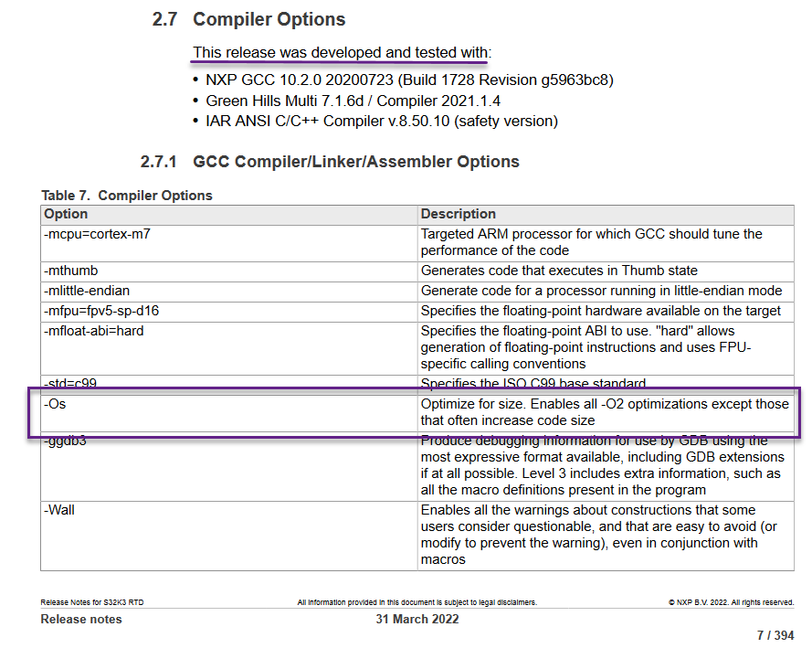Select the -mthumb option cell

(x=71, y=271)
